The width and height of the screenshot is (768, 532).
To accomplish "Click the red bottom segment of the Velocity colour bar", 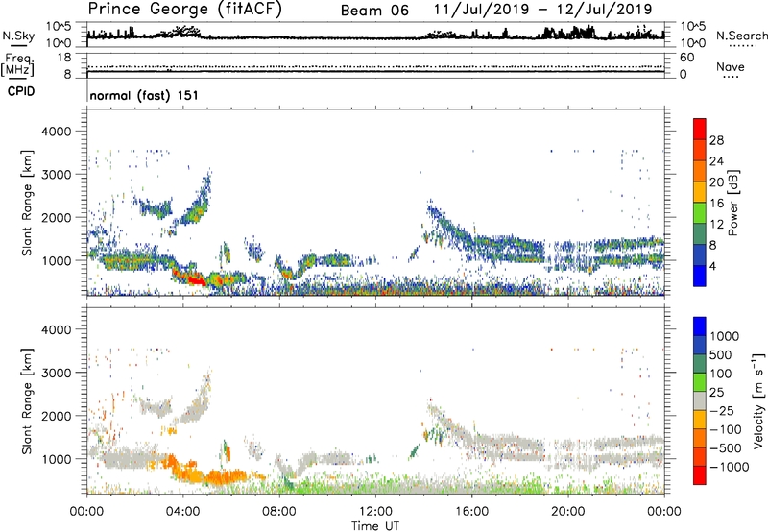I will point(700,475).
